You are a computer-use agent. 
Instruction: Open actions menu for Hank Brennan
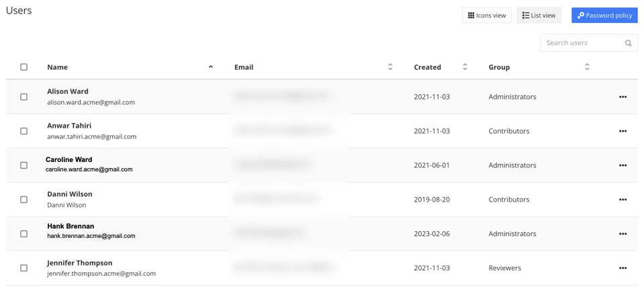(623, 234)
